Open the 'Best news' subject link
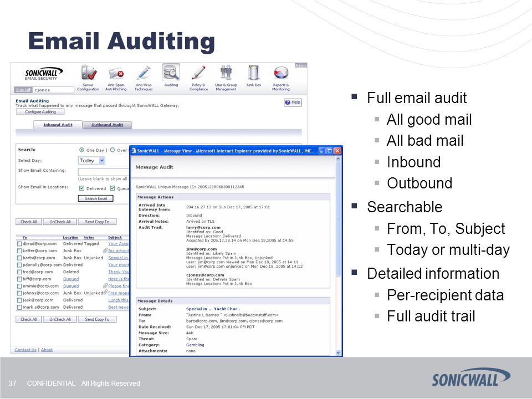 coord(119,308)
